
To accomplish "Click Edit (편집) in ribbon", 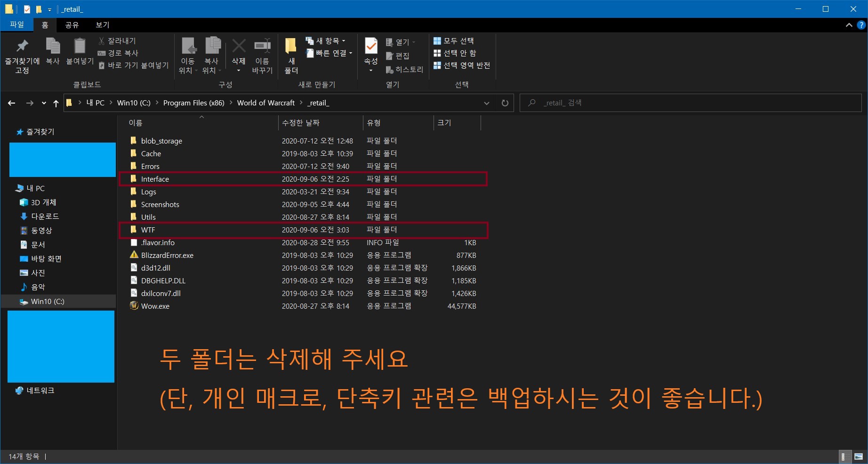I will tap(398, 56).
